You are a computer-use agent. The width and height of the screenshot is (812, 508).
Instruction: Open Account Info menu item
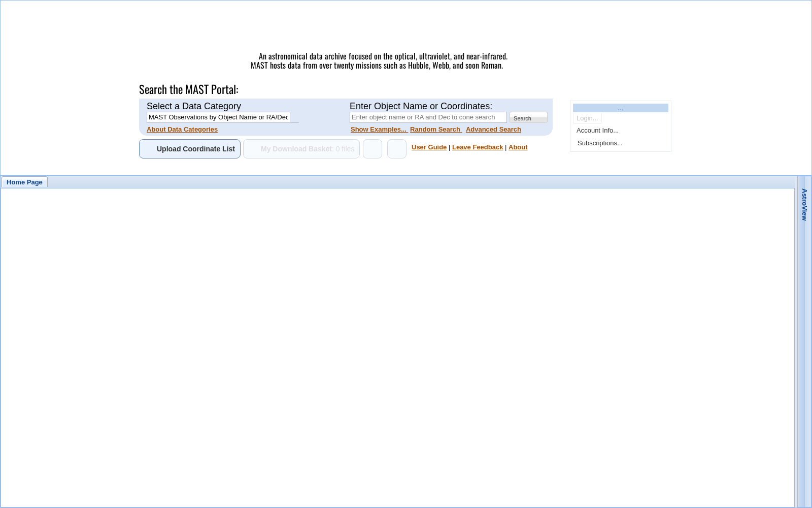tap(597, 131)
